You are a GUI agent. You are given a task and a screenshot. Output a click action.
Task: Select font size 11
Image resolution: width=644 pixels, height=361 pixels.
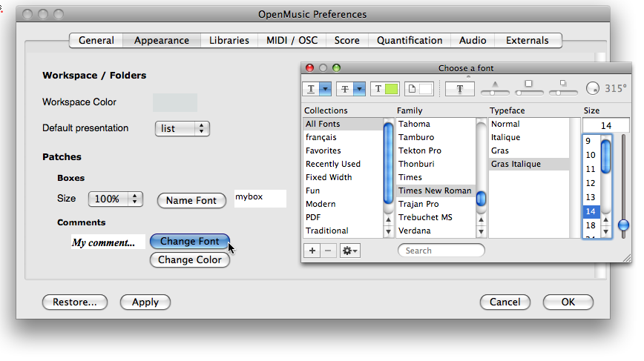click(591, 168)
